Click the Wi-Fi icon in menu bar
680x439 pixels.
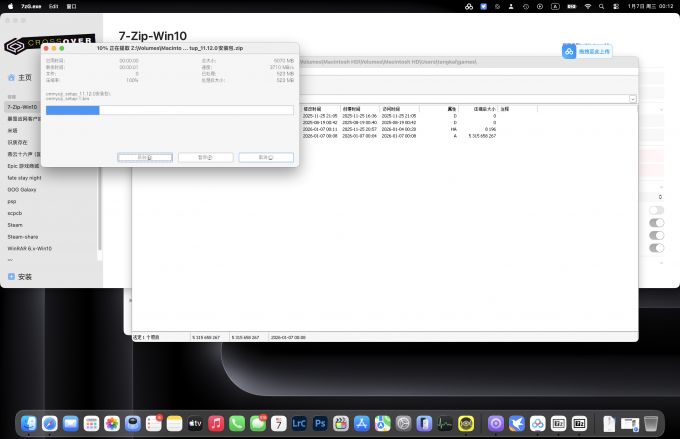click(587, 6)
